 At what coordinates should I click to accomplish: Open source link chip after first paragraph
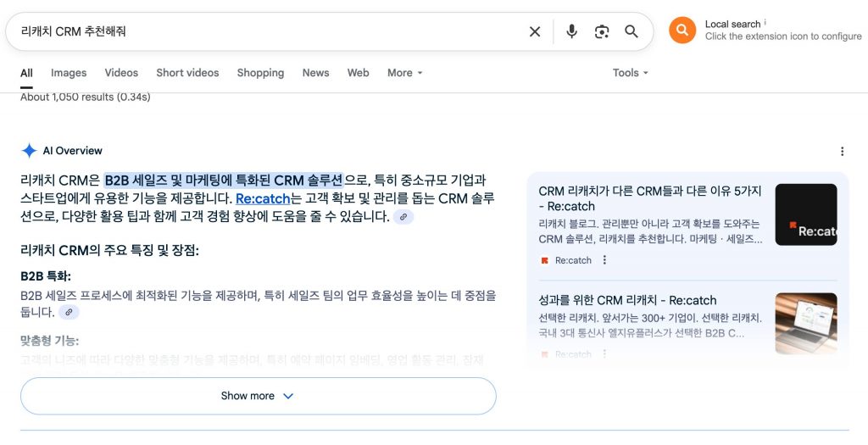[403, 217]
